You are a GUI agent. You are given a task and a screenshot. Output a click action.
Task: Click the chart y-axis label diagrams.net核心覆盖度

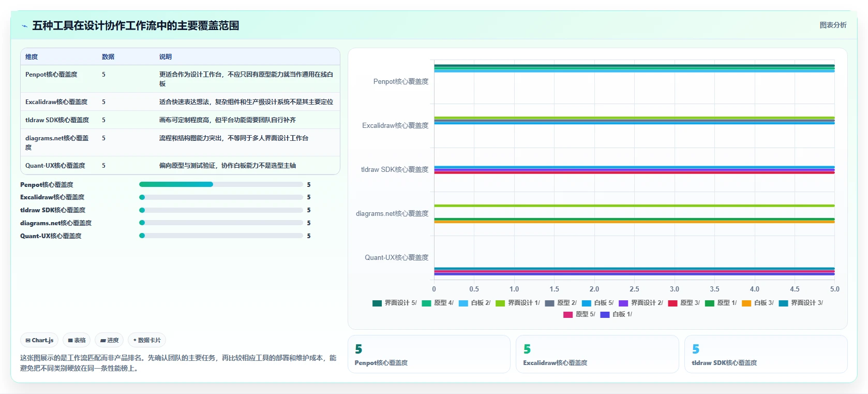[392, 213]
